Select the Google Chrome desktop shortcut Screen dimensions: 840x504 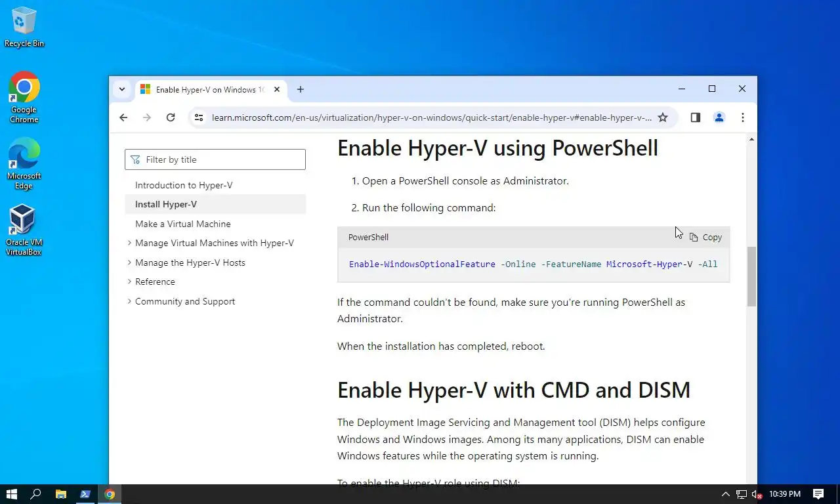click(24, 97)
